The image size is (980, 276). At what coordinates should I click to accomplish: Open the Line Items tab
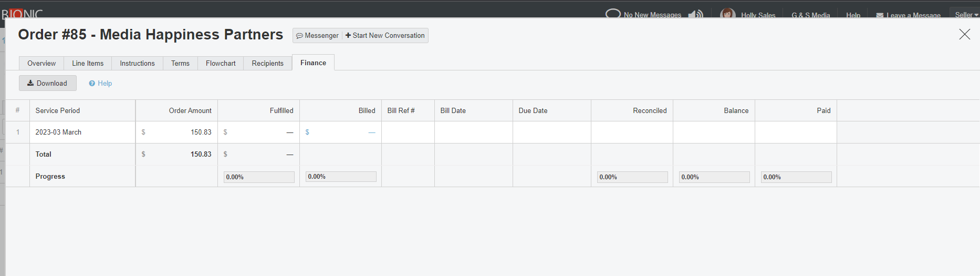[x=88, y=63]
